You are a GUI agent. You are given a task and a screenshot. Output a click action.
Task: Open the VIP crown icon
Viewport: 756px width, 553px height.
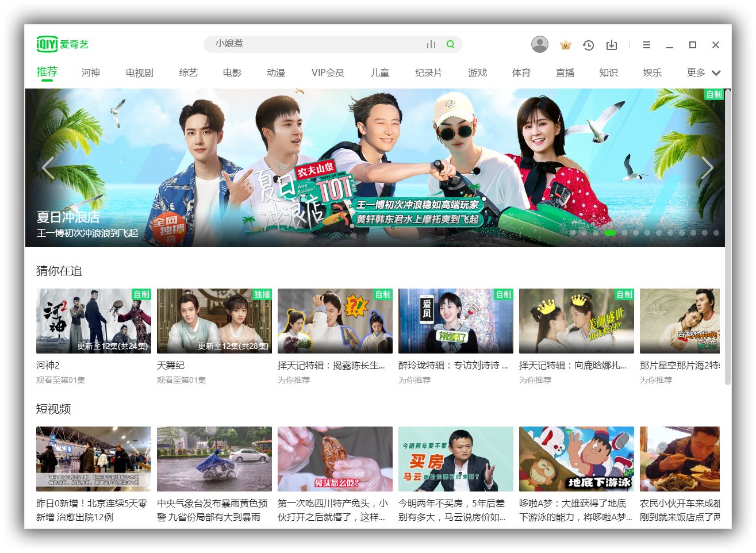point(565,45)
